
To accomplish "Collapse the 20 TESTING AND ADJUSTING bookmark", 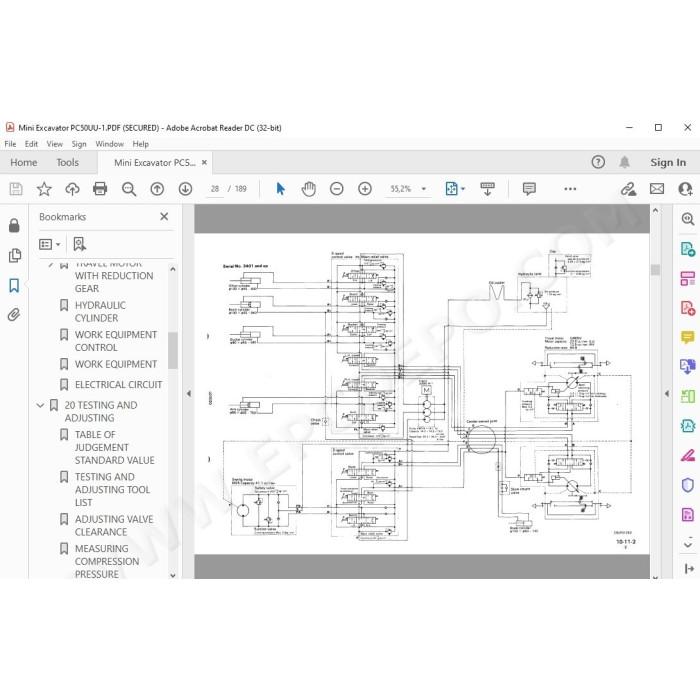I will pyautogui.click(x=40, y=405).
